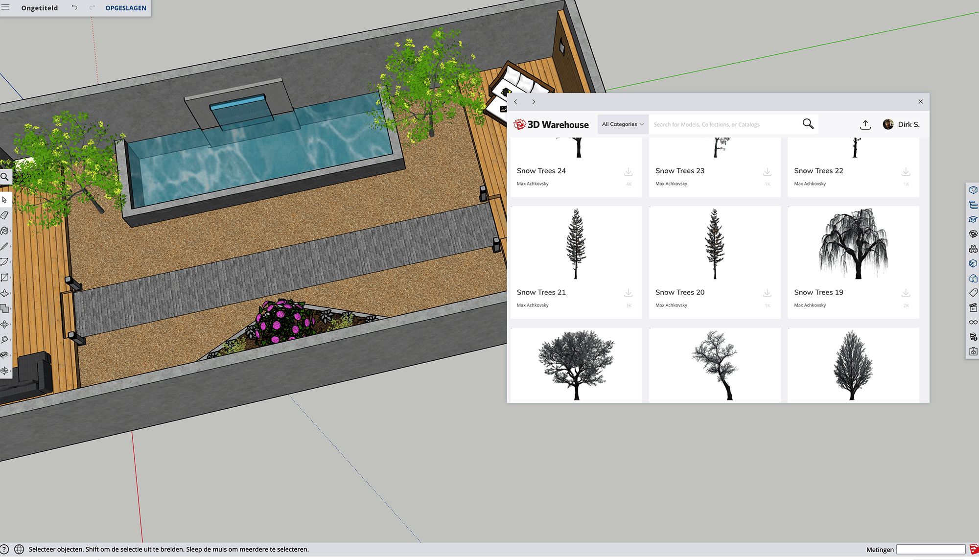Viewport: 979px width, 560px height.
Task: Download the Snow Trees 24 model
Action: click(x=628, y=172)
